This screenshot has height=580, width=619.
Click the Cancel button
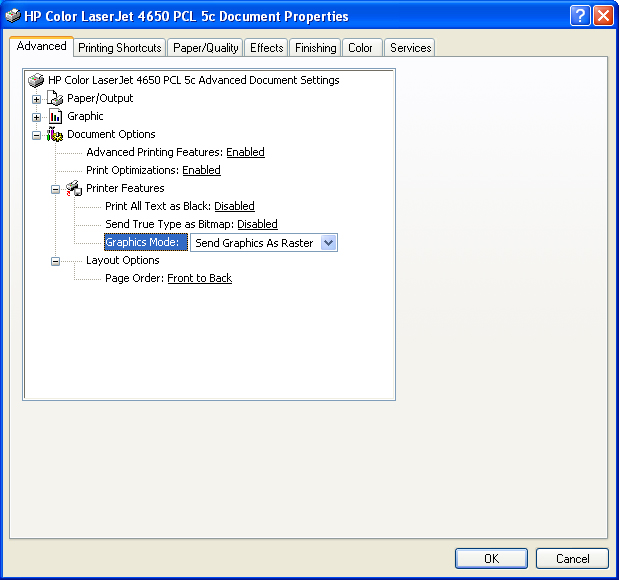[572, 558]
